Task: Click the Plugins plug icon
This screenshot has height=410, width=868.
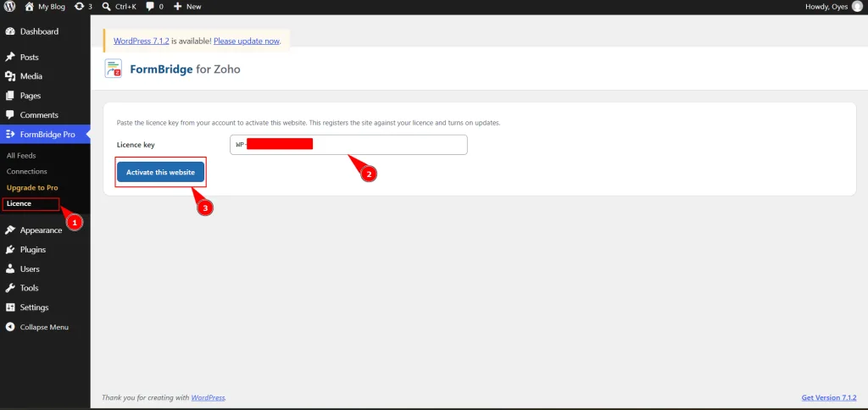Action: [10, 250]
